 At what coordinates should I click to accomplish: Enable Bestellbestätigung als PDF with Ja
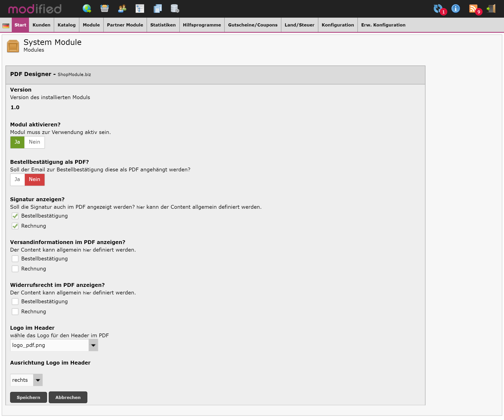click(x=17, y=180)
